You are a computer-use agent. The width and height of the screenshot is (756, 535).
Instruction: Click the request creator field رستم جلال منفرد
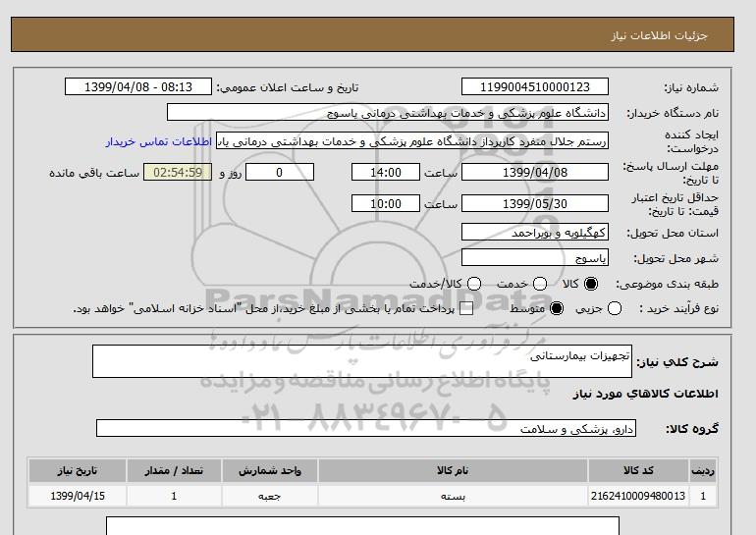tap(412, 141)
